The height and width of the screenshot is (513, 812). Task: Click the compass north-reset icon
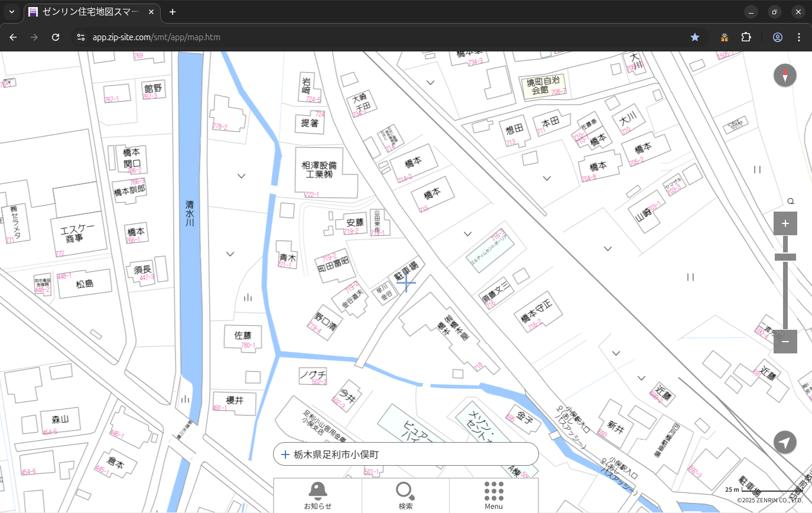[785, 76]
